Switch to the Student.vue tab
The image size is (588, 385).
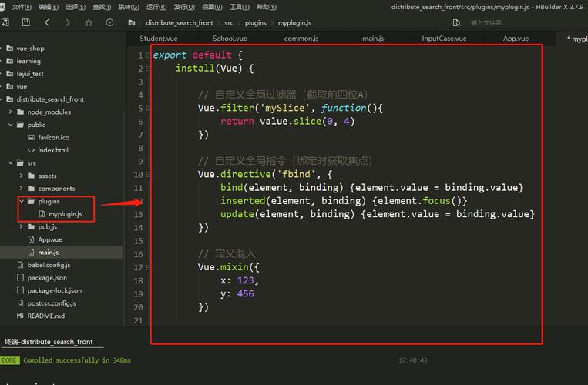click(159, 38)
